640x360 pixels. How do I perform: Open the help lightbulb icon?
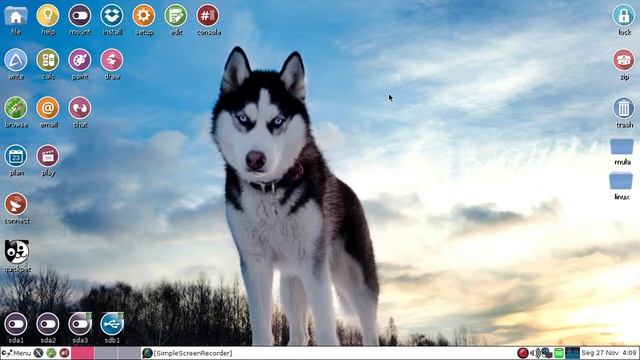click(48, 16)
